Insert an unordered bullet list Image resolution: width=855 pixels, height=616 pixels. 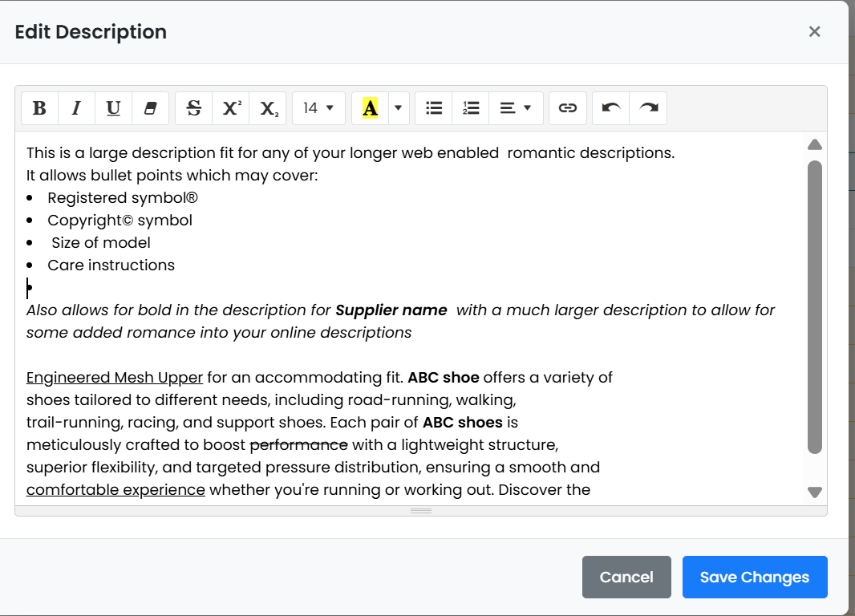coord(434,108)
